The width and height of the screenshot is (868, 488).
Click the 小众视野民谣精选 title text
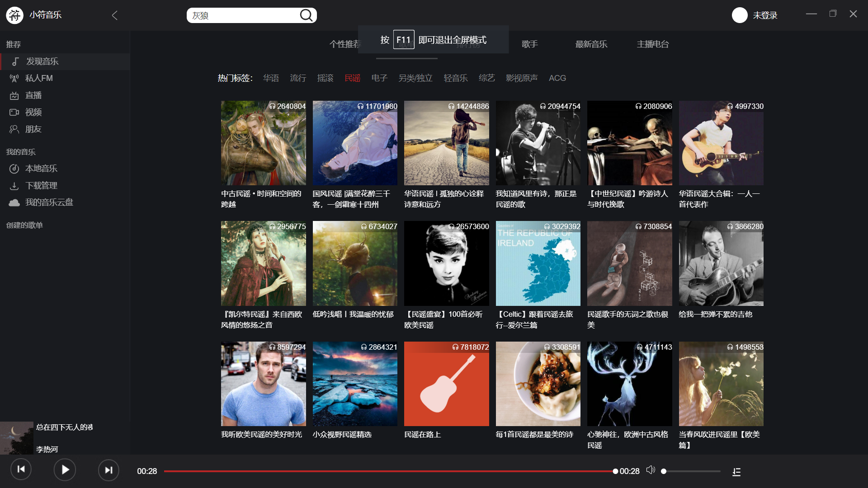pyautogui.click(x=342, y=435)
